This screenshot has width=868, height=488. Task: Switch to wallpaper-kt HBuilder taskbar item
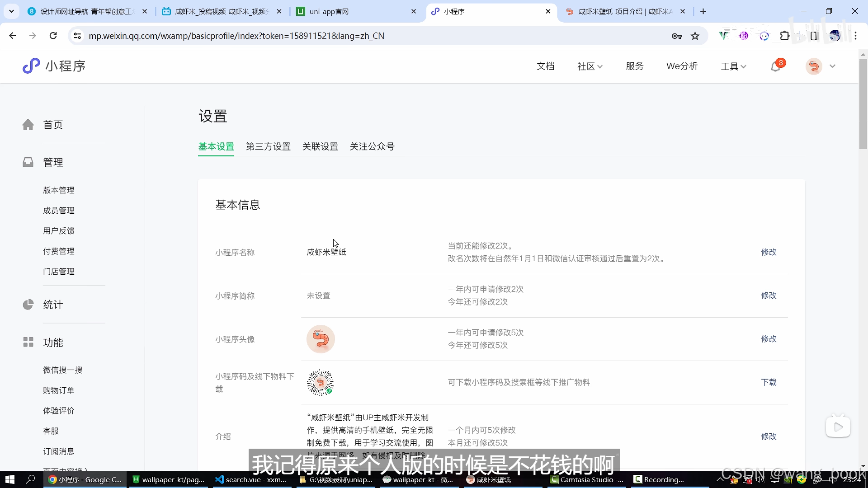click(x=168, y=479)
